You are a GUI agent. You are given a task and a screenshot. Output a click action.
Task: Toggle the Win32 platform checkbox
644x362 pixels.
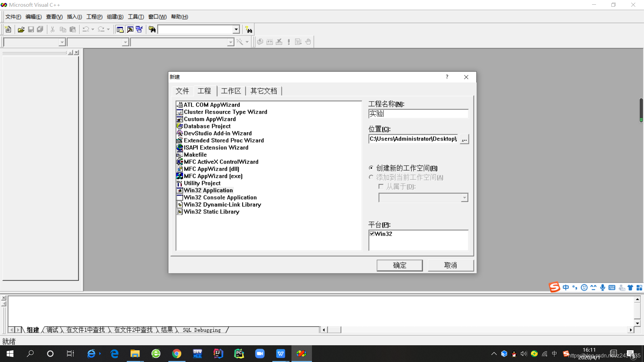point(372,234)
